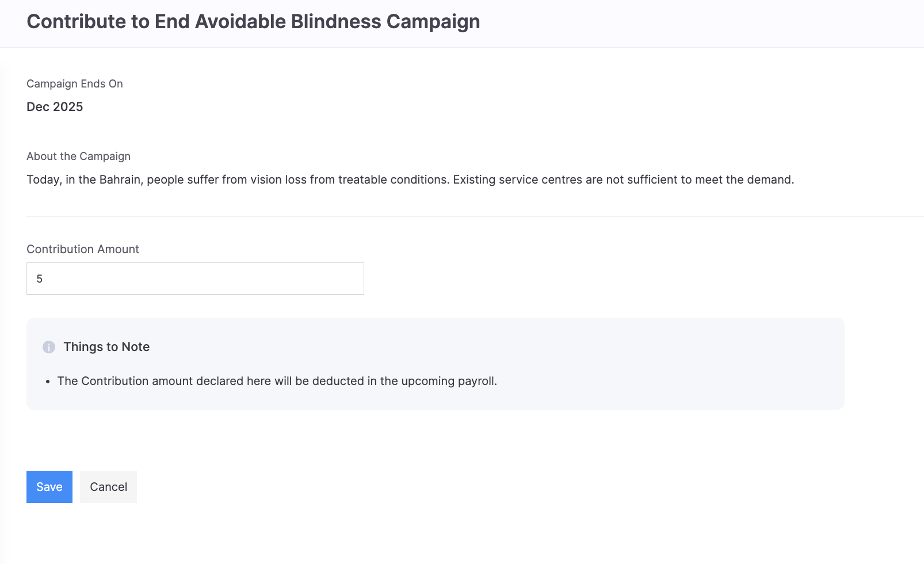This screenshot has height=564, width=924.
Task: Click the Campaign Ends On label
Action: click(75, 84)
